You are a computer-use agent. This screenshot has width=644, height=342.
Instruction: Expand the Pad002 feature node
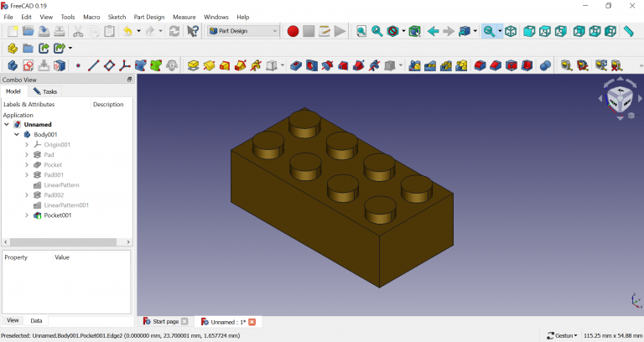tap(27, 195)
